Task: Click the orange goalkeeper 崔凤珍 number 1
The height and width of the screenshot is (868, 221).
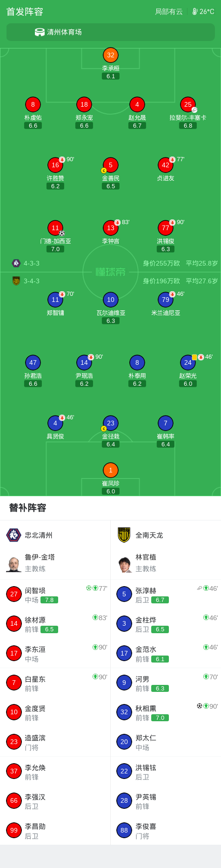Action: click(111, 470)
